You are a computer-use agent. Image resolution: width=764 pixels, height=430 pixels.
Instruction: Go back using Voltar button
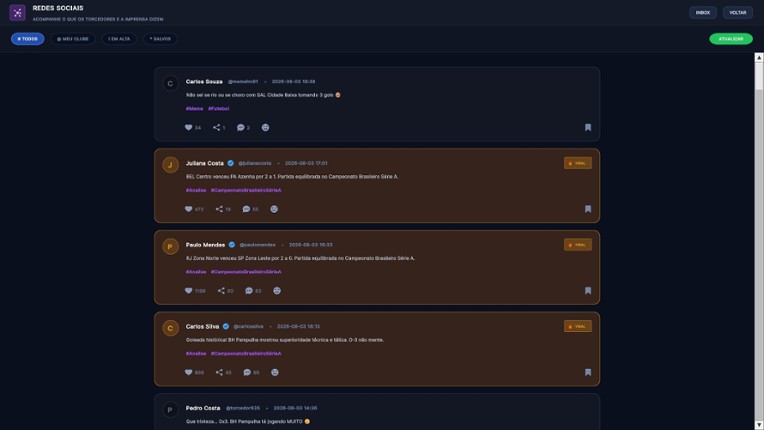[x=738, y=13]
